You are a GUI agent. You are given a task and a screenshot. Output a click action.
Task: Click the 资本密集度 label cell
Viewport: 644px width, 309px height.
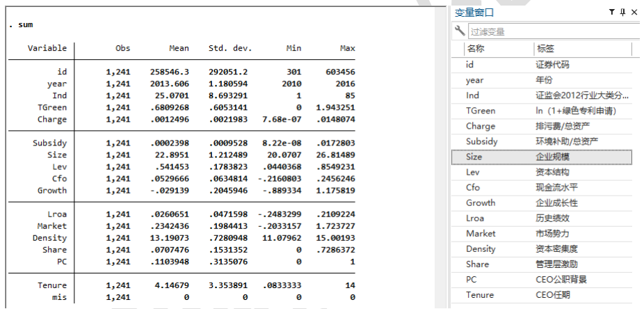[556, 249]
